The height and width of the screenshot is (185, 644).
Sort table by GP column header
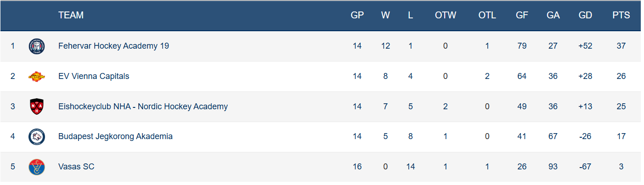point(357,15)
